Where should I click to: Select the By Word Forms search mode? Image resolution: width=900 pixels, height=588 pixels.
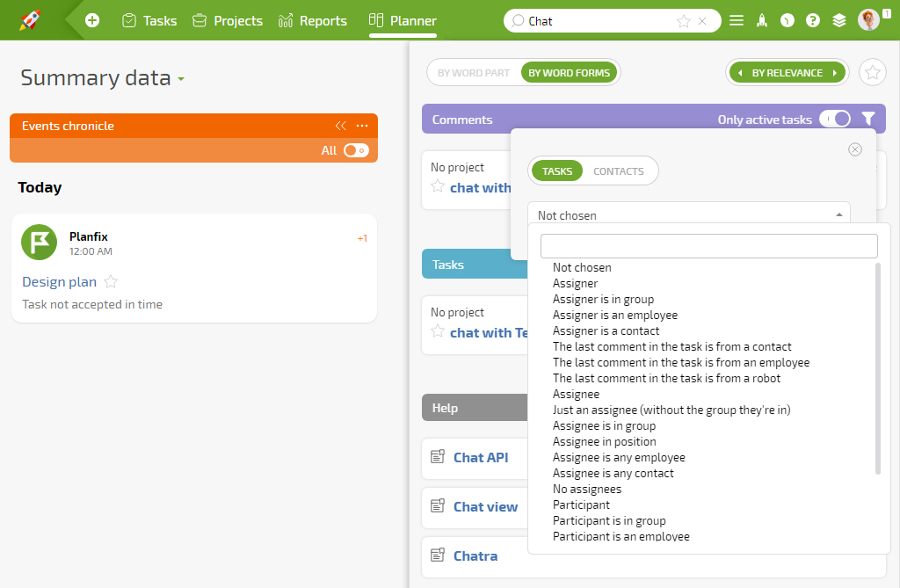tap(569, 73)
